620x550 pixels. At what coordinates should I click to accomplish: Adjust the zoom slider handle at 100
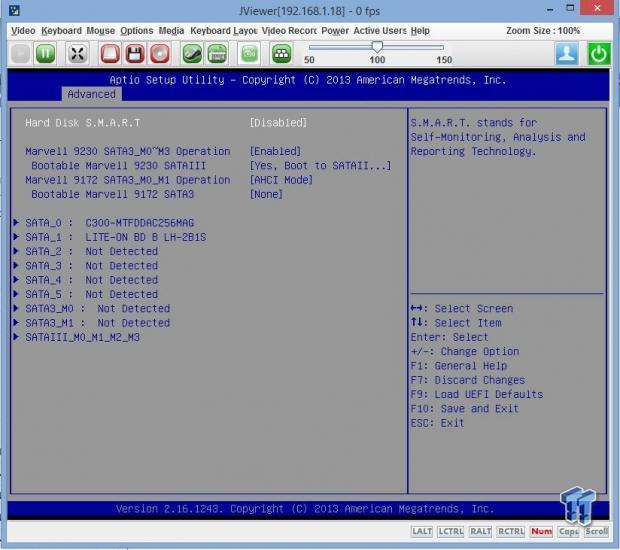(x=377, y=47)
